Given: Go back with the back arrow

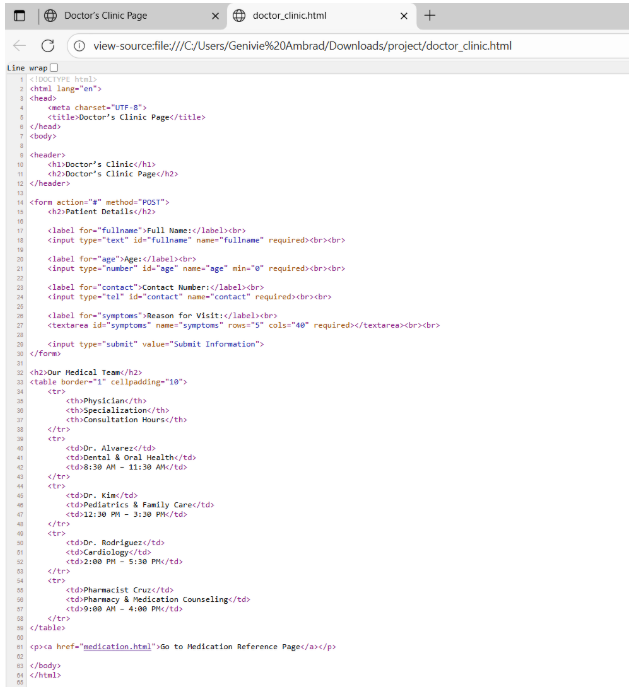Looking at the screenshot, I should (19, 46).
